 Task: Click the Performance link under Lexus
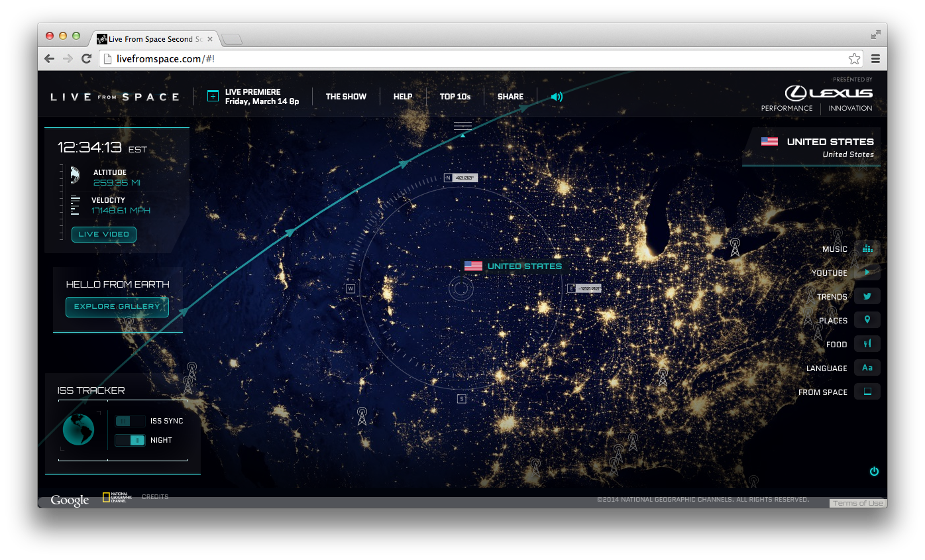(x=787, y=108)
